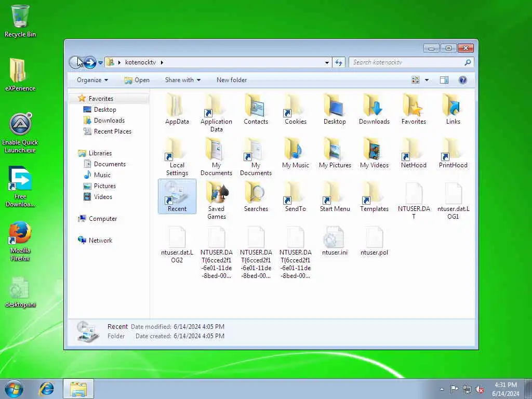Screen dimensions: 532x399
Task: Click the Forward navigation arrow
Action: pyautogui.click(x=90, y=62)
